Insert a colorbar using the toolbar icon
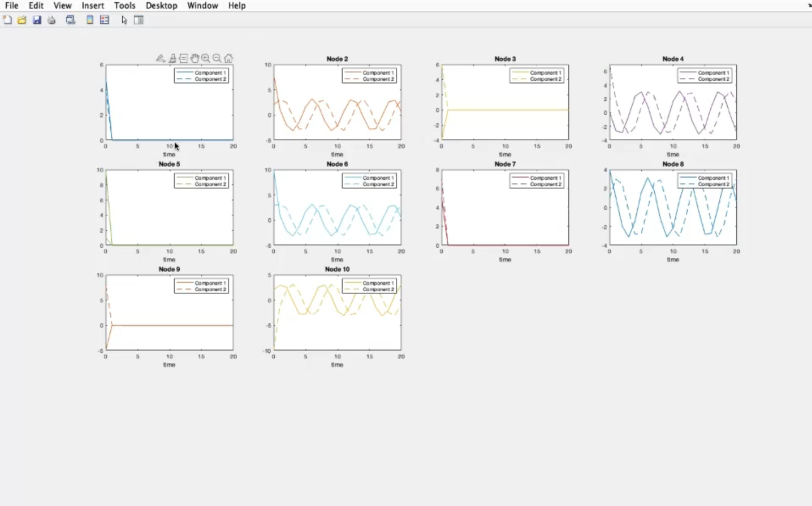The width and height of the screenshot is (812, 506). click(x=90, y=20)
